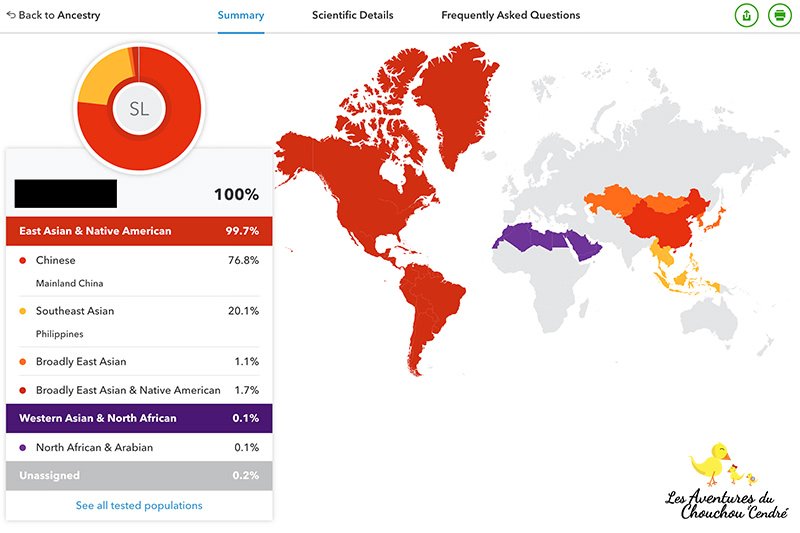Click Back to Ancestry link
The height and width of the screenshot is (533, 800).
coord(54,15)
